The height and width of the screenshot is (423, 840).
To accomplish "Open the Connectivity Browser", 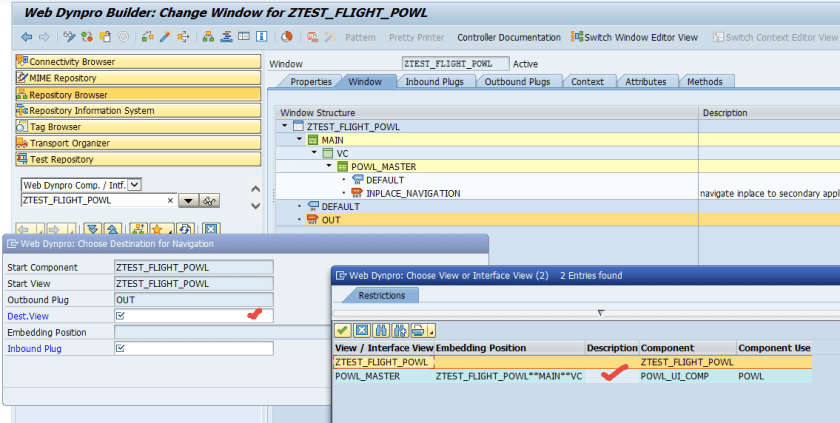I will (x=138, y=62).
